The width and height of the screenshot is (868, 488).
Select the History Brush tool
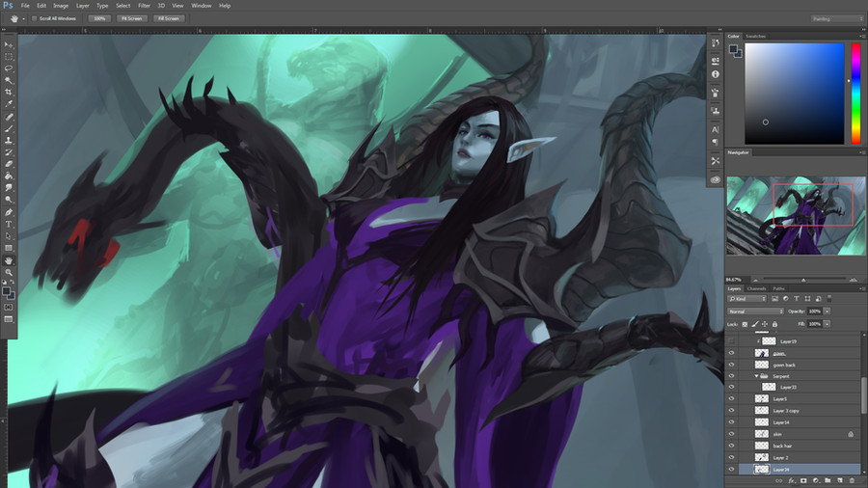click(x=9, y=152)
